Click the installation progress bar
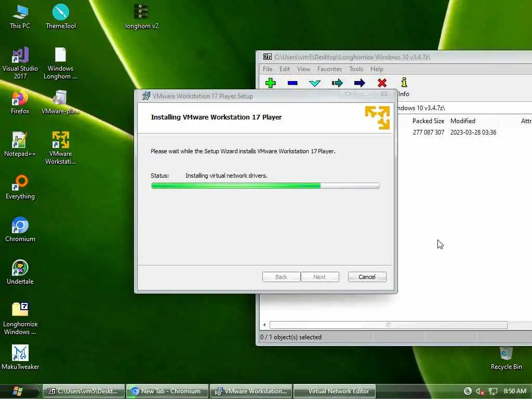The width and height of the screenshot is (532, 399). [265, 185]
